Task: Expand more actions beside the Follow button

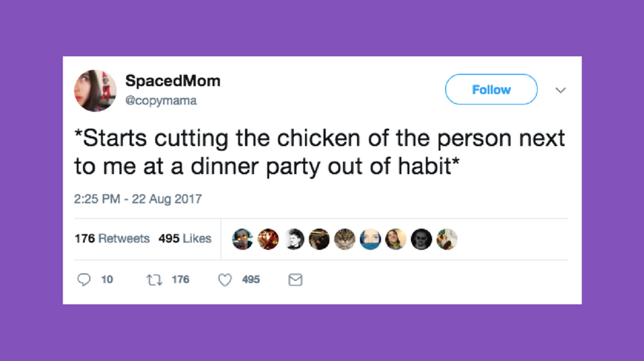Action: [x=560, y=90]
